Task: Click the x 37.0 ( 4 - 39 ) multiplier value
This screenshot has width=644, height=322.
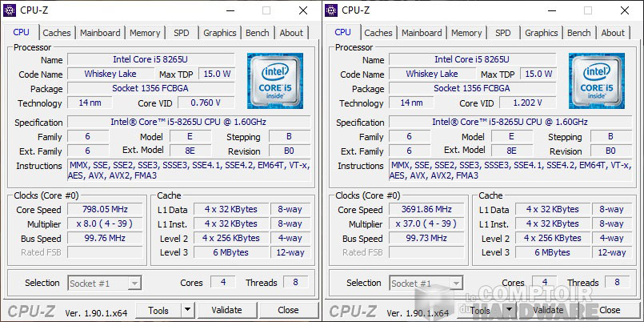Action: [x=426, y=223]
